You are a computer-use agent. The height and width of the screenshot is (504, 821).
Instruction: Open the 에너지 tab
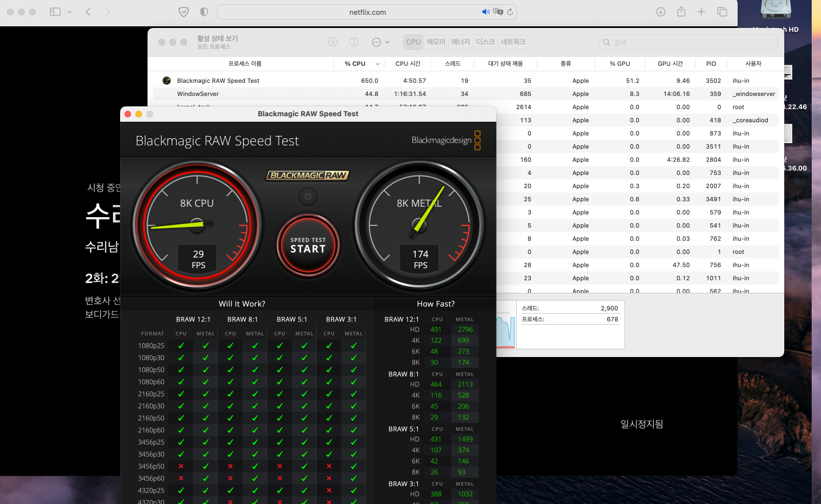click(x=461, y=42)
